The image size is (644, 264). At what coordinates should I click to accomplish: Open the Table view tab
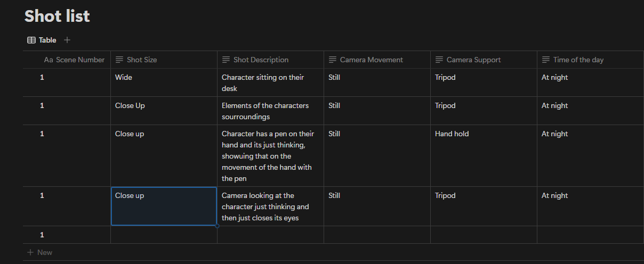point(42,40)
